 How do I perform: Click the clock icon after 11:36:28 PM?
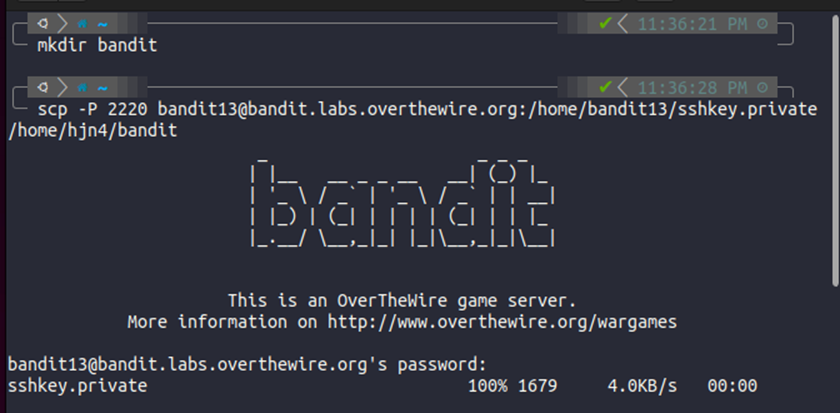tap(763, 87)
